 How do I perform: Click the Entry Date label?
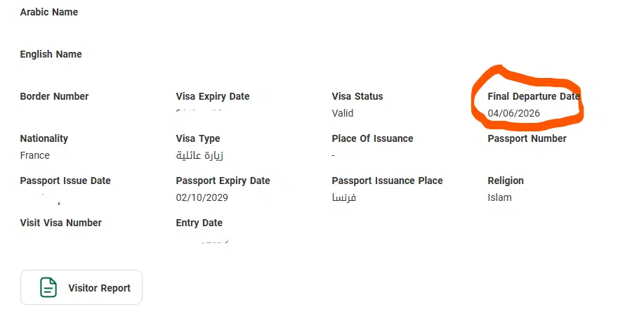coord(199,223)
